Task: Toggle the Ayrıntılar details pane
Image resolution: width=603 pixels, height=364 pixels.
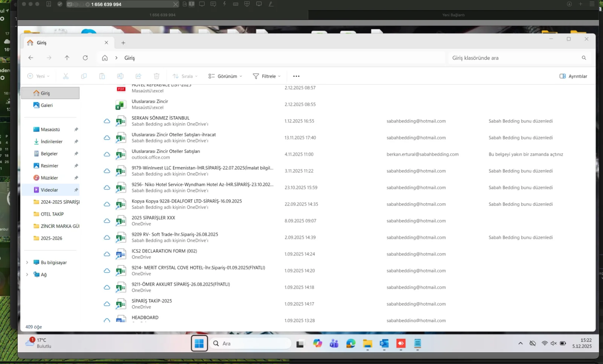Action: point(573,76)
